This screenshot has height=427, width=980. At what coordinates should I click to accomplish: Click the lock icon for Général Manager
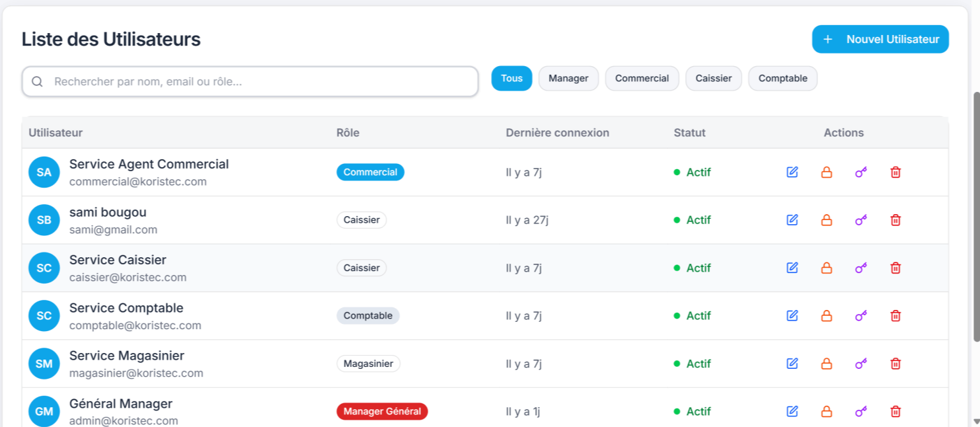pyautogui.click(x=826, y=411)
